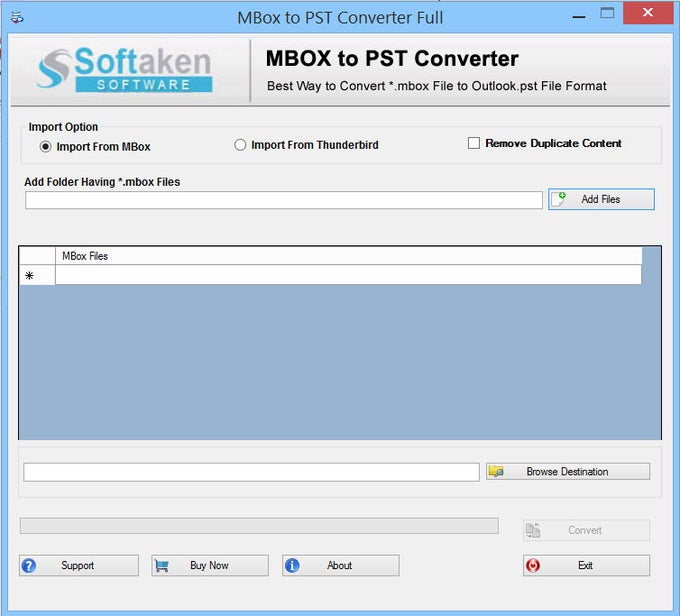Click the shopping cart Buy Now icon
The image size is (680, 616).
coord(161,565)
